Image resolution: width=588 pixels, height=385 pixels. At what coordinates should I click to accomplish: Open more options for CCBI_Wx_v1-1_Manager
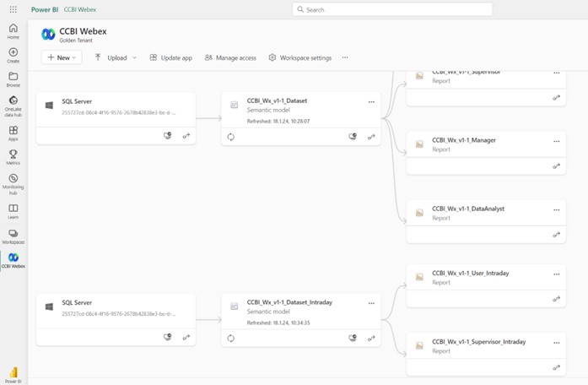click(x=557, y=142)
